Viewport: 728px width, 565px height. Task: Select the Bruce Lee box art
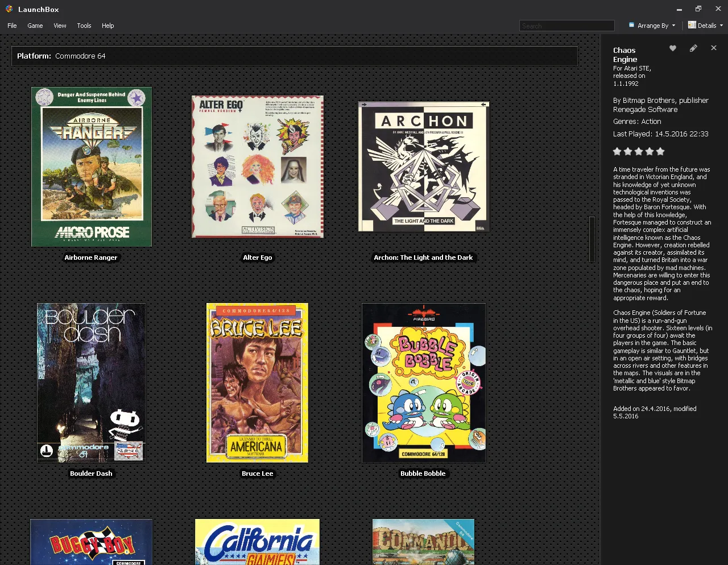tap(257, 383)
